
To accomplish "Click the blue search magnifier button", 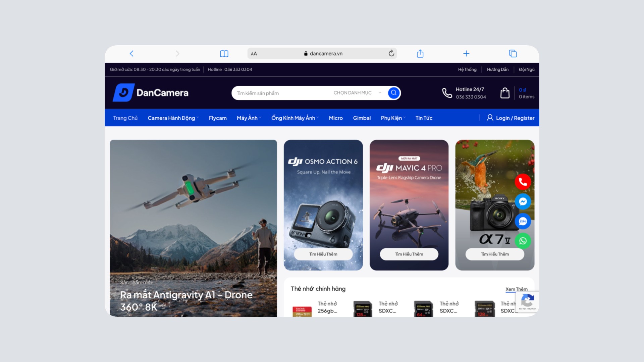I will (394, 93).
